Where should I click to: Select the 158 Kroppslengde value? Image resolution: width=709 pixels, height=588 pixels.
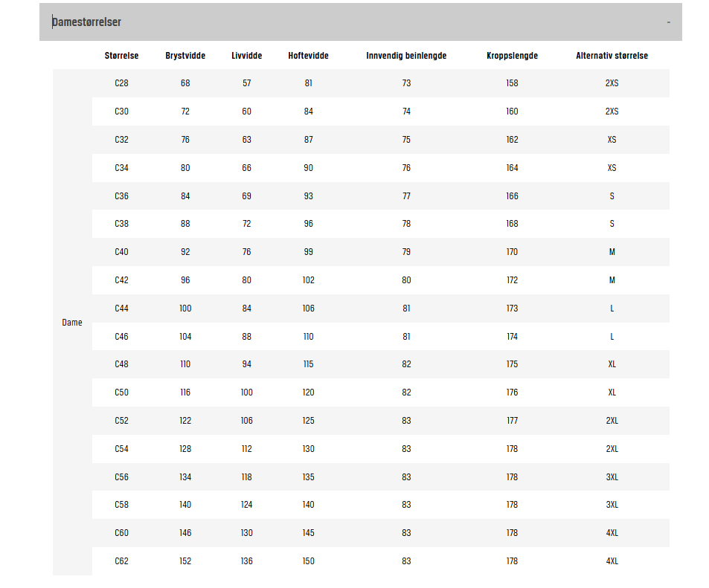point(512,83)
